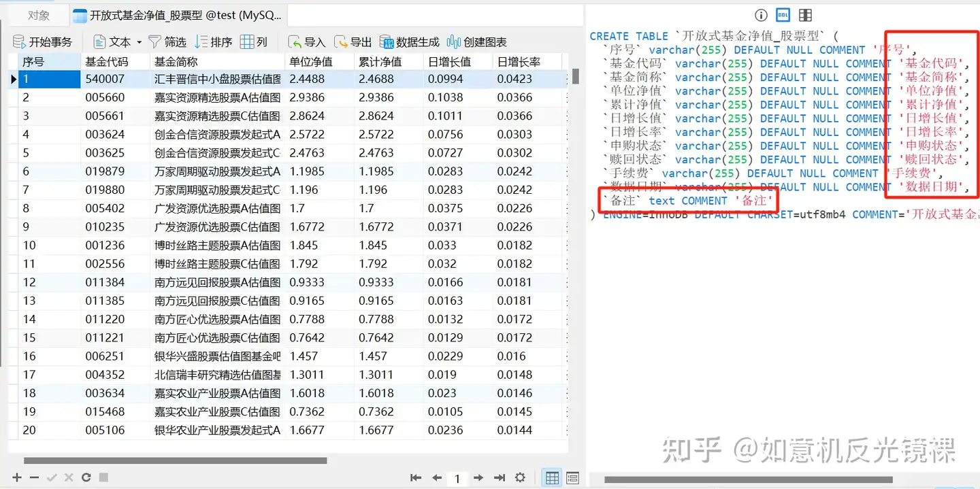980x489 pixels.
Task: Go to the first page
Action: click(x=416, y=477)
